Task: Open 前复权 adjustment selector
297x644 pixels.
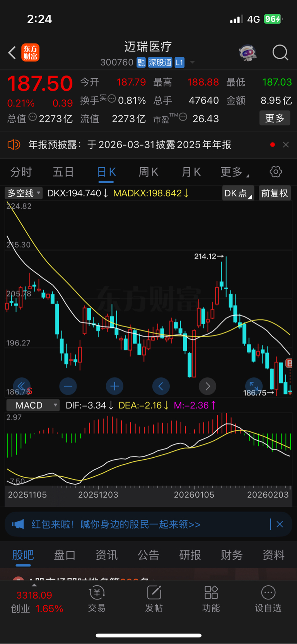Action: point(275,193)
